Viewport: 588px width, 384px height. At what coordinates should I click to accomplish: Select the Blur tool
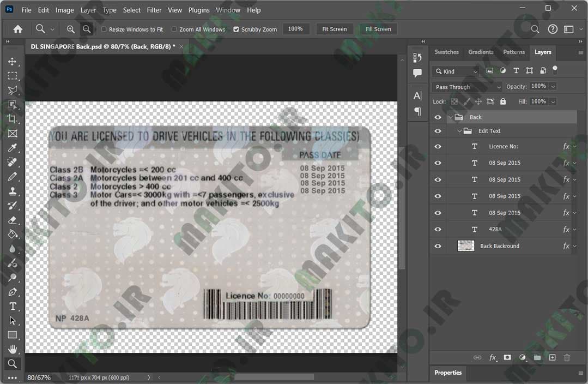coord(13,249)
